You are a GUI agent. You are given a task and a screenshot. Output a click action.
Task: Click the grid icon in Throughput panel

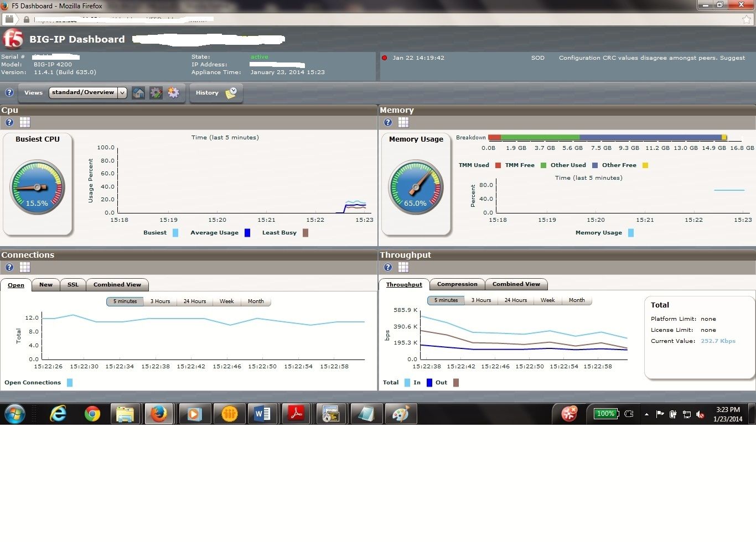(403, 267)
